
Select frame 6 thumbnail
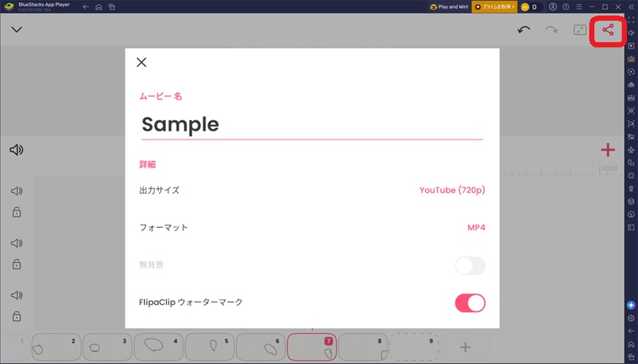[261, 347]
